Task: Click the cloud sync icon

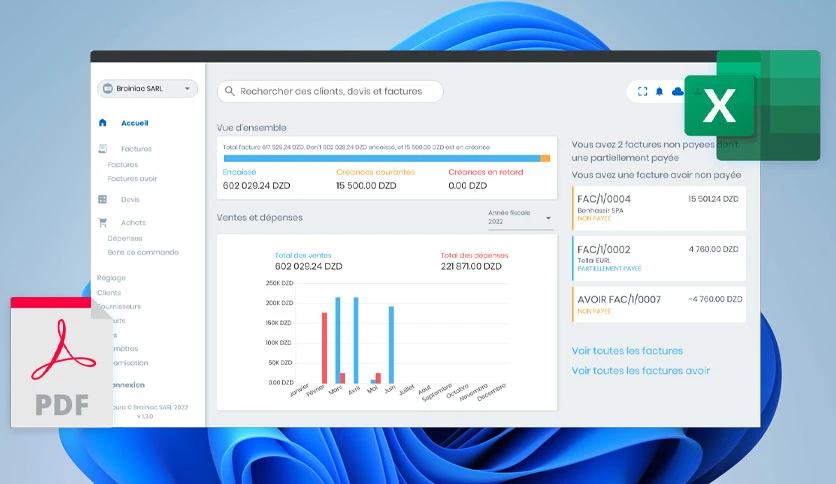Action: [x=677, y=92]
